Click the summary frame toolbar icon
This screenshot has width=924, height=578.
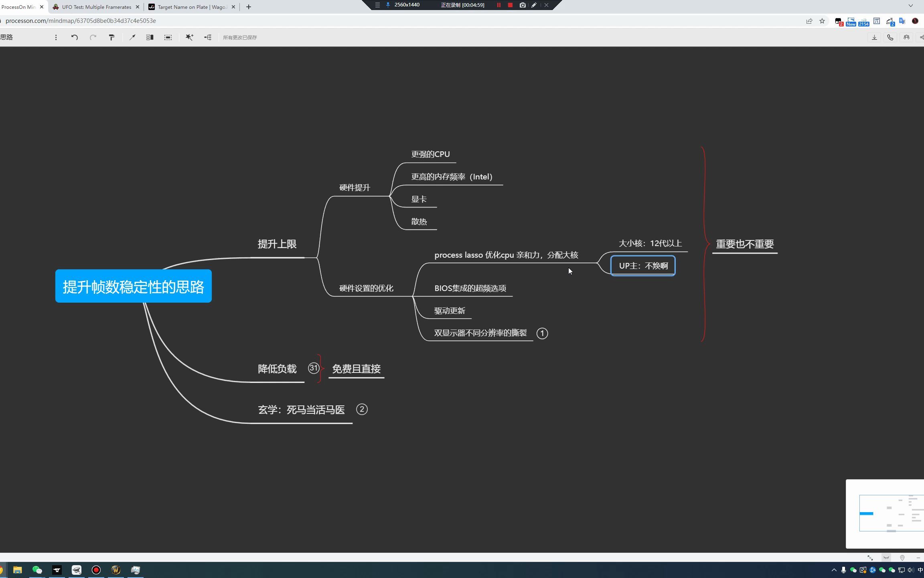pyautogui.click(x=168, y=37)
